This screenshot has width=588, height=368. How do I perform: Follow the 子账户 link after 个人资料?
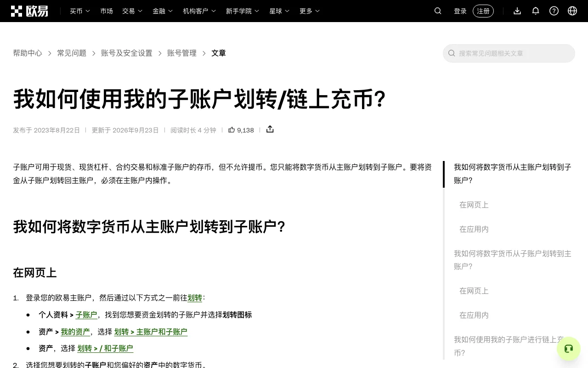(x=86, y=315)
